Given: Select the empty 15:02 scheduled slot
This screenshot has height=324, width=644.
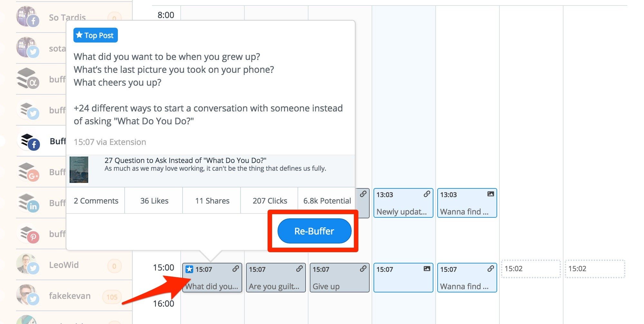Looking at the screenshot, I should click(x=531, y=269).
